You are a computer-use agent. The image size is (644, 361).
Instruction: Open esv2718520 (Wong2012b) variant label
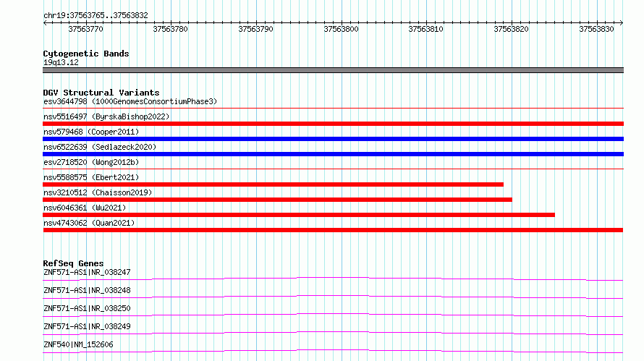click(91, 162)
